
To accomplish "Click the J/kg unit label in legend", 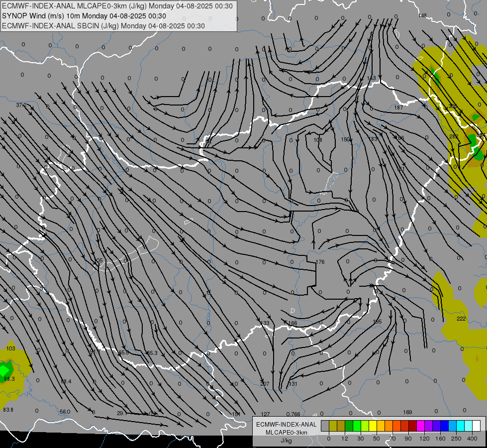I will [x=287, y=441].
